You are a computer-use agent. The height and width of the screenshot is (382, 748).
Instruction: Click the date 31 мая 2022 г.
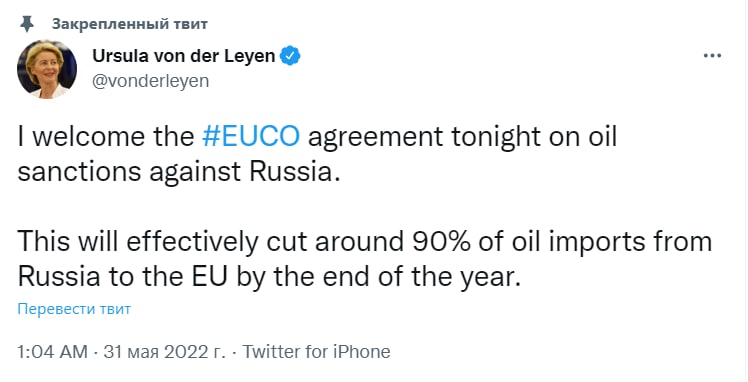coord(164,352)
